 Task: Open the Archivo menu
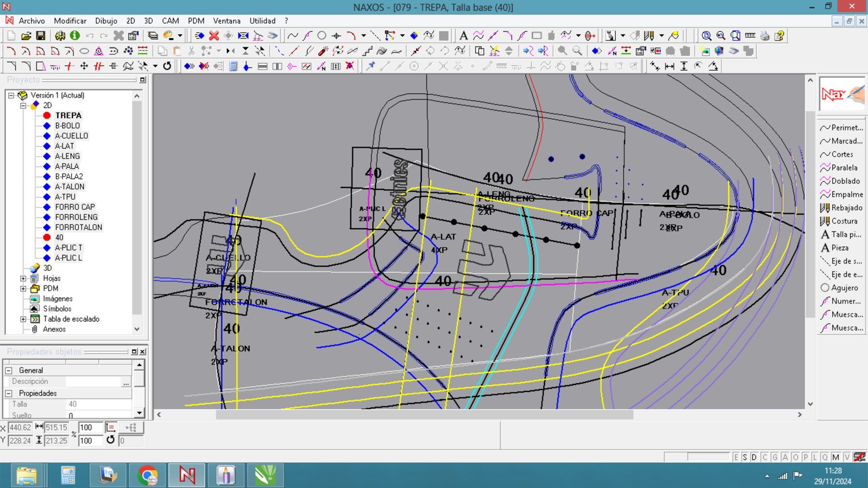point(31,21)
